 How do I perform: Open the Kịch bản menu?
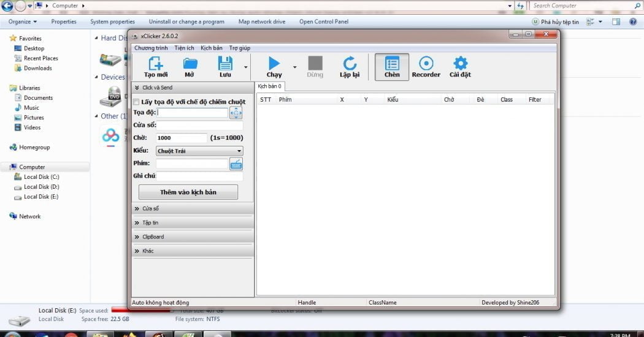[x=212, y=48]
